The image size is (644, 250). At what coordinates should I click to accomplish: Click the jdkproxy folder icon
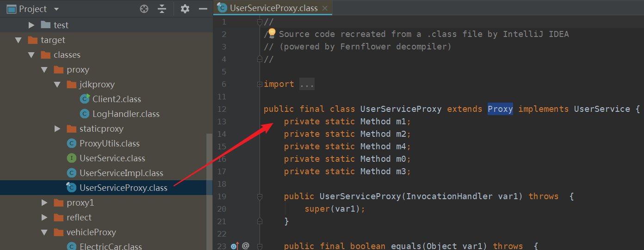pos(71,85)
